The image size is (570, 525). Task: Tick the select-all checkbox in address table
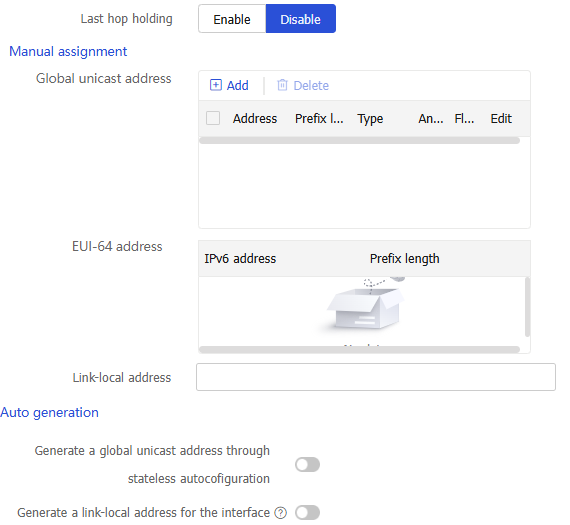point(213,118)
